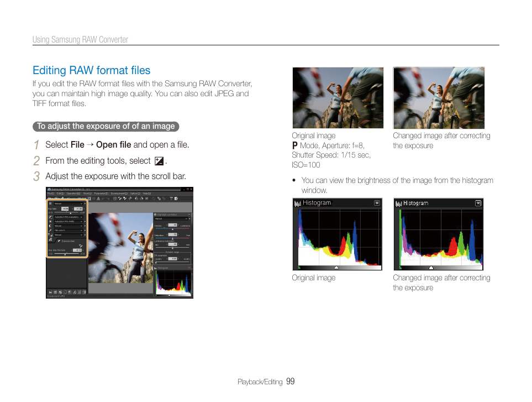Image resolution: width=532 pixels, height=402 pixels.
Task: Click the page number 99
Action: point(291,382)
